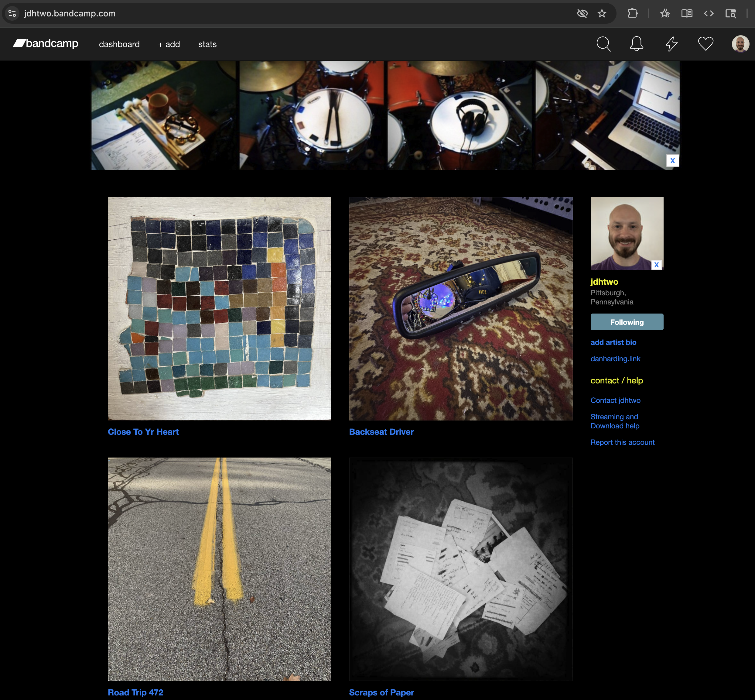Toggle off Following for jdhtwo

(627, 321)
